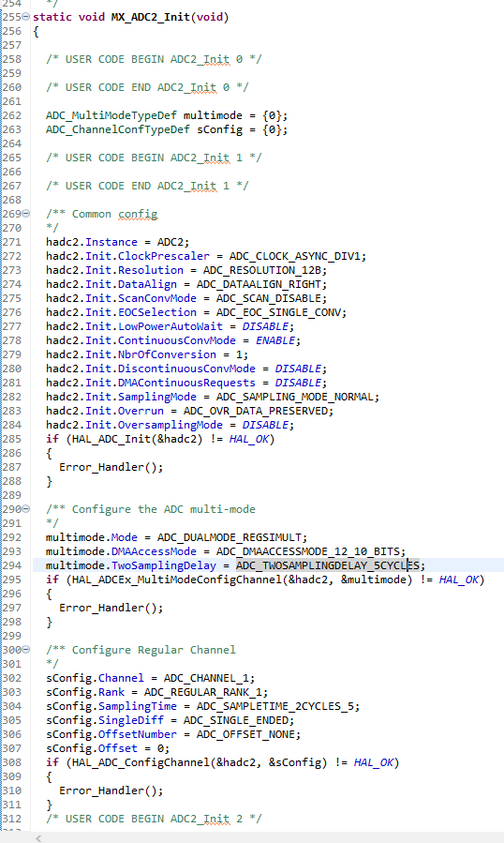This screenshot has width=504, height=843.
Task: Click the SingleDiff field name
Action: pos(131,720)
